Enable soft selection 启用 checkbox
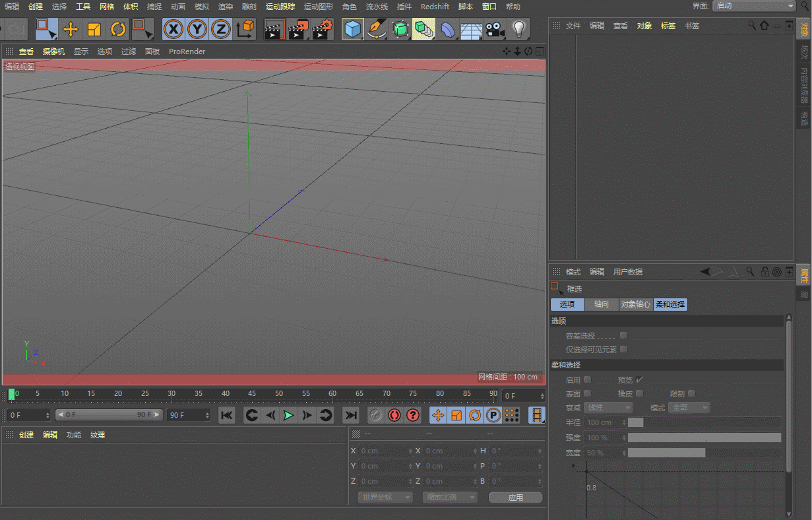Viewport: 812px width, 520px height. pyautogui.click(x=587, y=379)
